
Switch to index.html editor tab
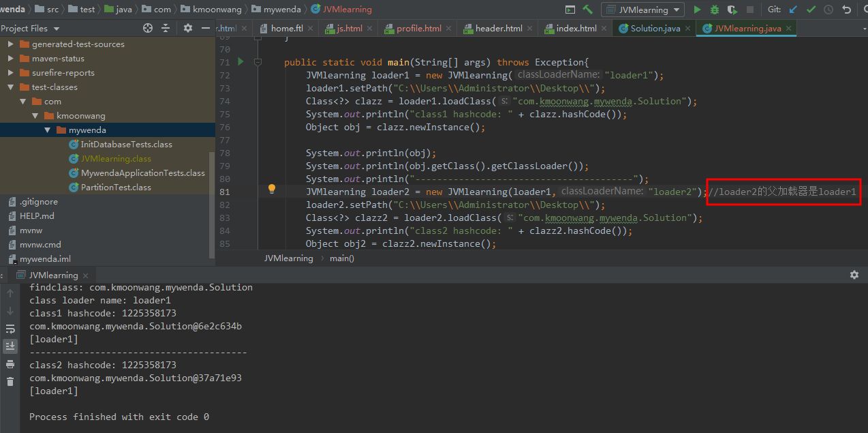point(576,28)
